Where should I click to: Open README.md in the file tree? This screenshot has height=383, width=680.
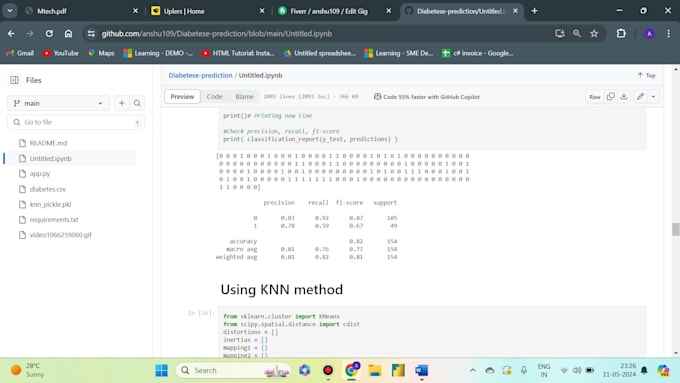(48, 143)
